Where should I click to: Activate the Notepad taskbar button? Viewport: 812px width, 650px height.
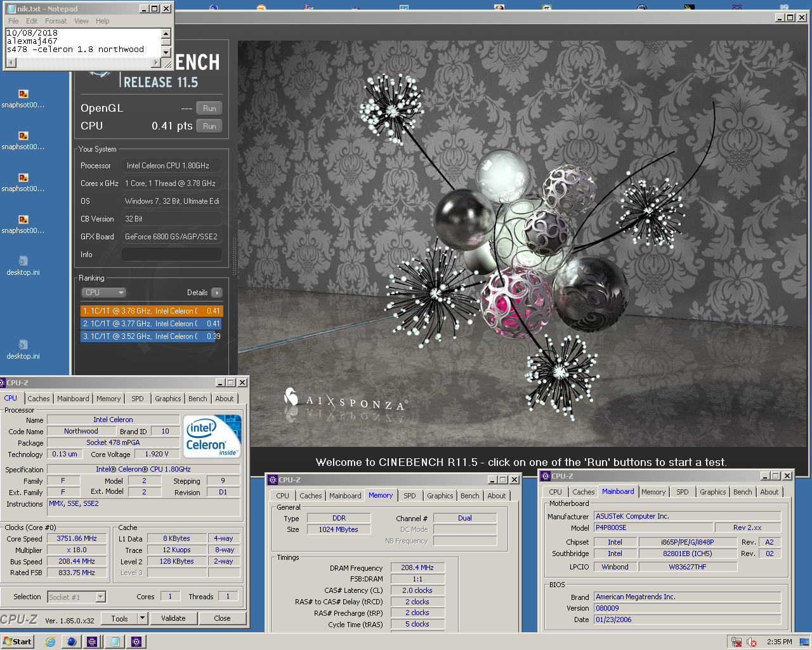click(x=115, y=642)
